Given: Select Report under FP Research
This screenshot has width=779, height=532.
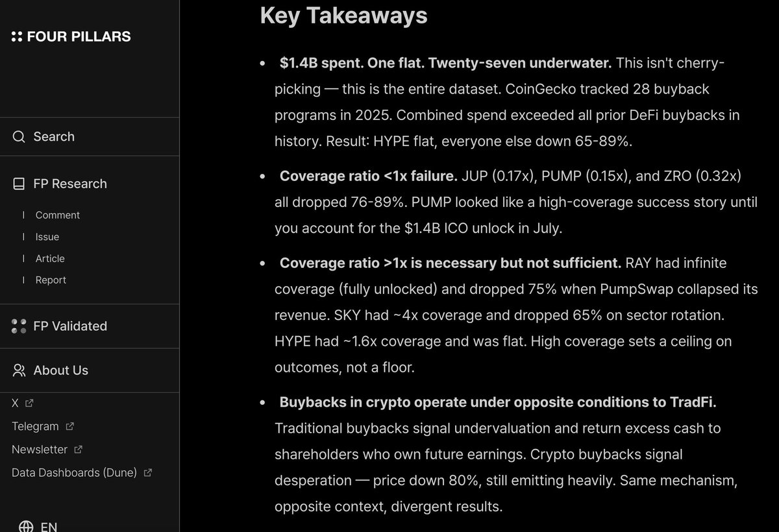Looking at the screenshot, I should [x=51, y=280].
